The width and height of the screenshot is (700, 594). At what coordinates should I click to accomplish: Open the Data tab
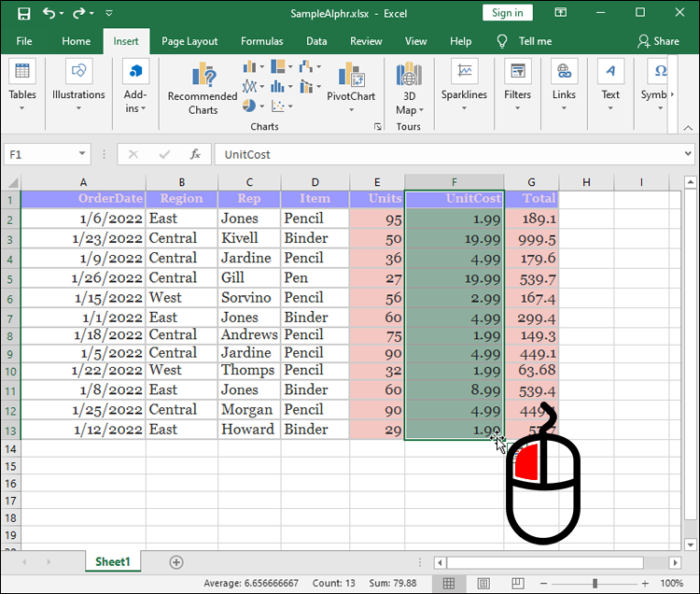(316, 41)
